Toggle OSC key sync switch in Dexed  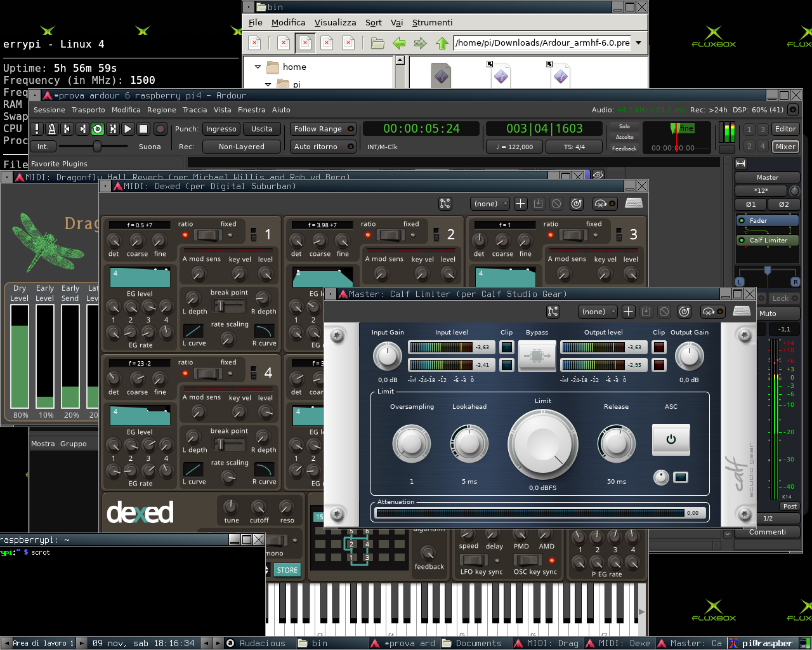pyautogui.click(x=527, y=560)
